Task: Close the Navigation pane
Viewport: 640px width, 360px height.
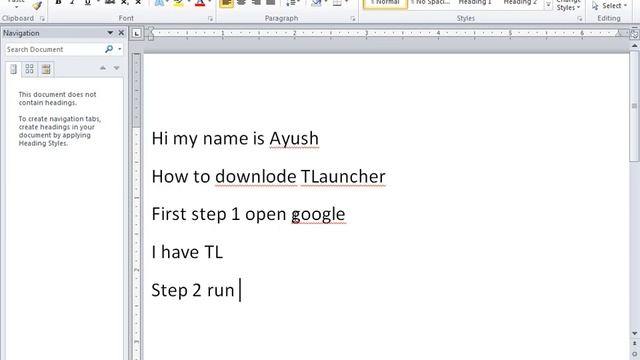Action: pyautogui.click(x=121, y=33)
